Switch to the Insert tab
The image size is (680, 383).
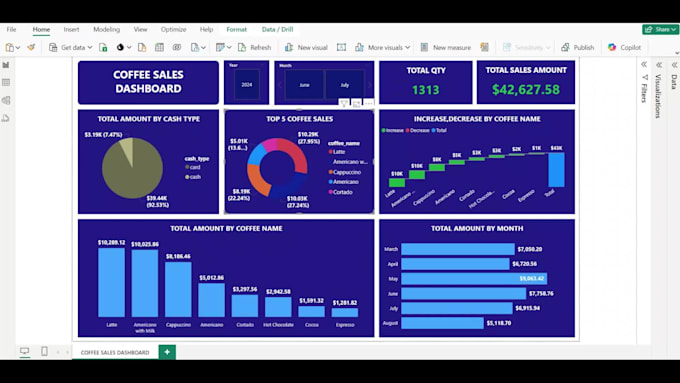(x=71, y=29)
